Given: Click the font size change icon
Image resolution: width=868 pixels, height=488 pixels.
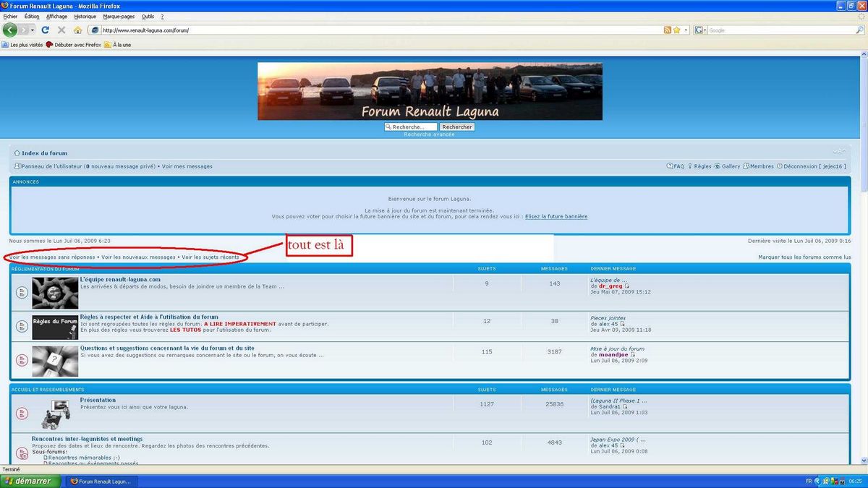Looking at the screenshot, I should 838,151.
